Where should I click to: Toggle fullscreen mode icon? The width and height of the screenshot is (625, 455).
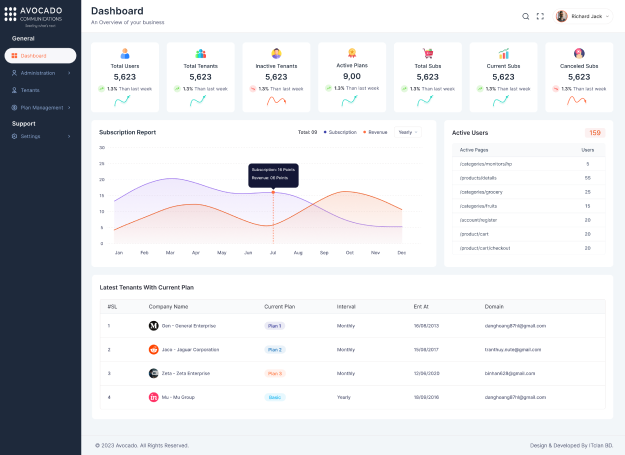pos(541,16)
